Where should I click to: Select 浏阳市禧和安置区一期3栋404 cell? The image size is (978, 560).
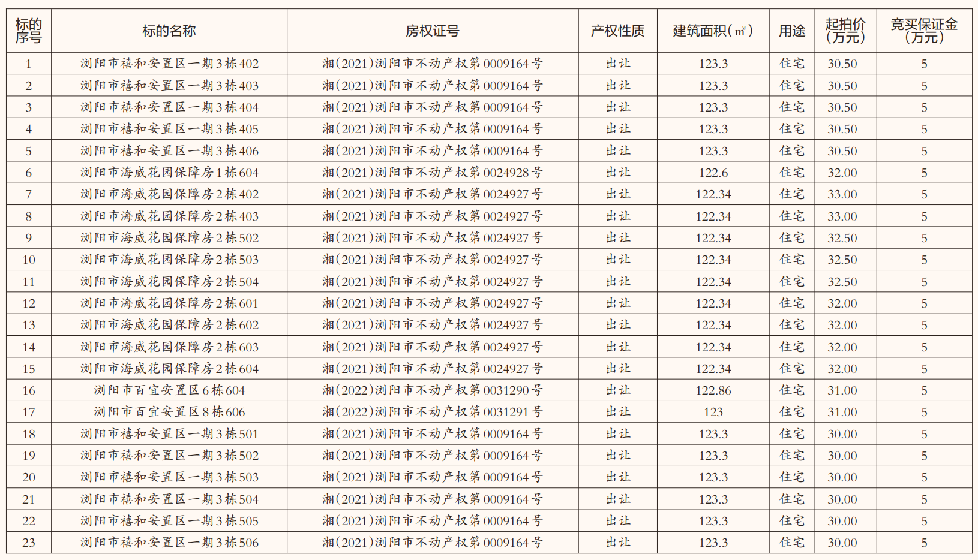point(169,107)
